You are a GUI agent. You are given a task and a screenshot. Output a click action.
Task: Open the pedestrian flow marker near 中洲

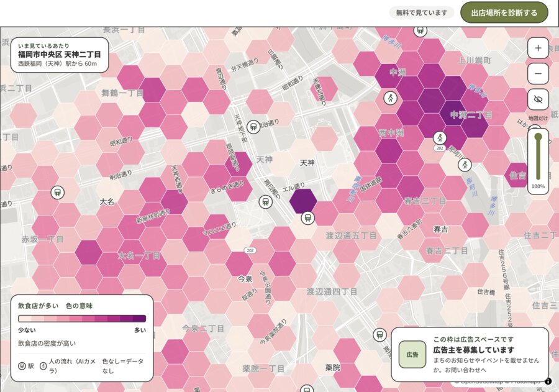pos(391,98)
